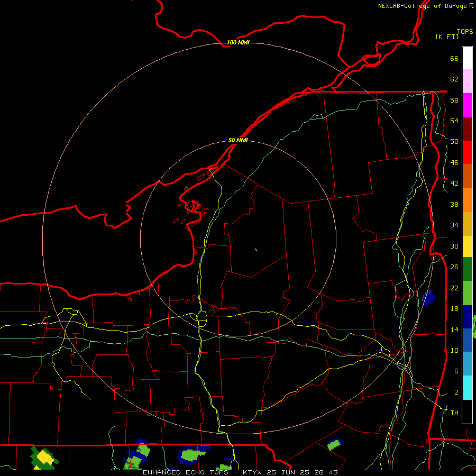Viewport: 476px width, 476px height.
Task: Click the 10 legend scale label
Action: [x=454, y=350]
